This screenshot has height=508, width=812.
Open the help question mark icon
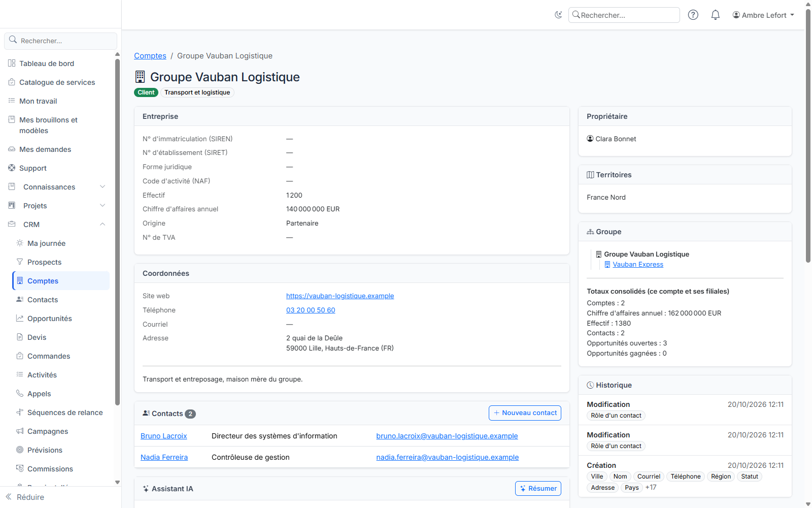(x=693, y=15)
